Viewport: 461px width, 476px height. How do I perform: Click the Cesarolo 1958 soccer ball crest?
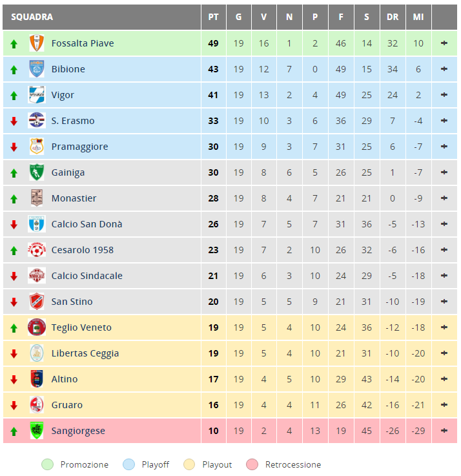click(x=37, y=250)
